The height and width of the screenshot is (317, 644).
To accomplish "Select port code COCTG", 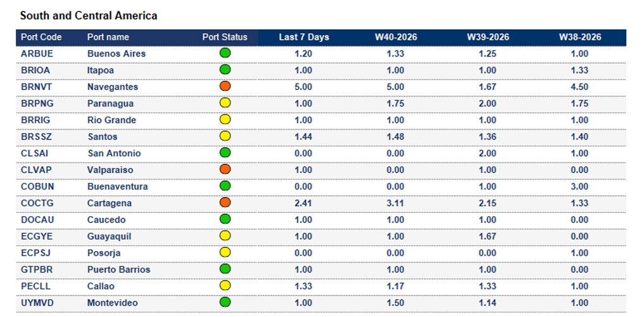I will point(37,203).
